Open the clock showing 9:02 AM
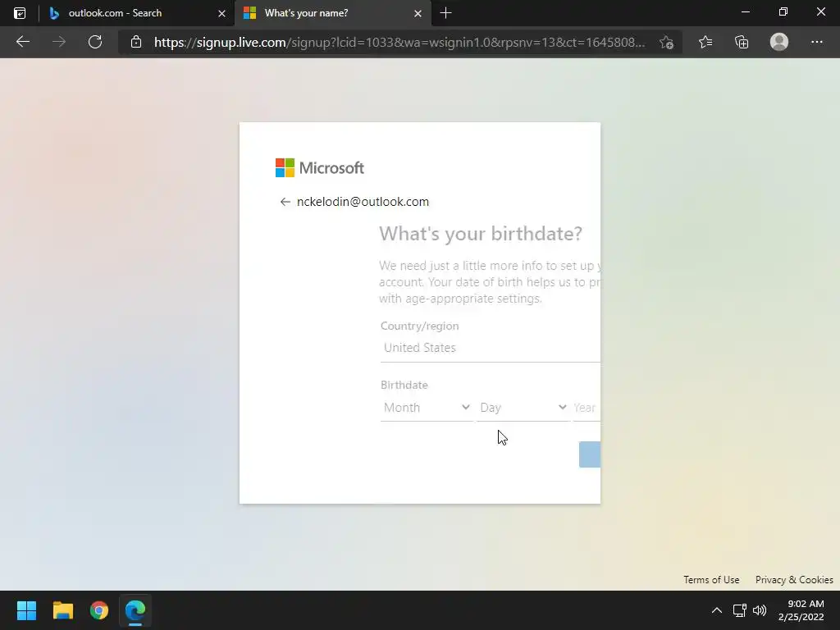This screenshot has height=630, width=840. click(801, 610)
